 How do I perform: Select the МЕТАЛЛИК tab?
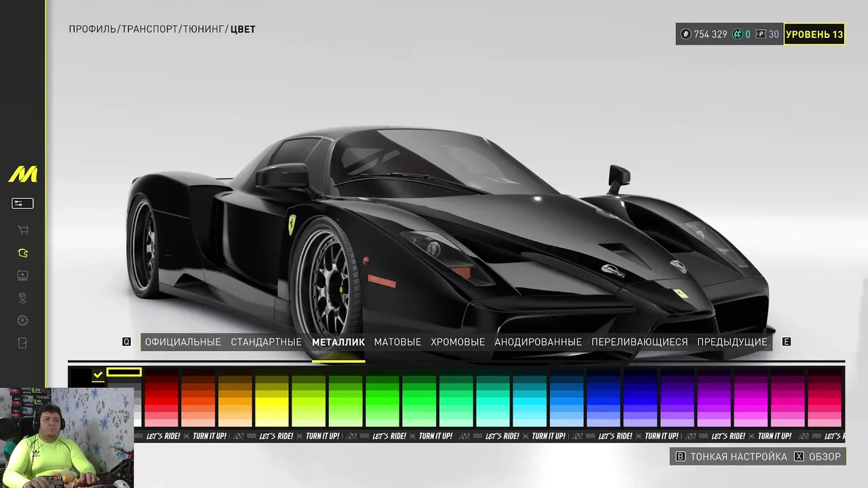(x=338, y=342)
